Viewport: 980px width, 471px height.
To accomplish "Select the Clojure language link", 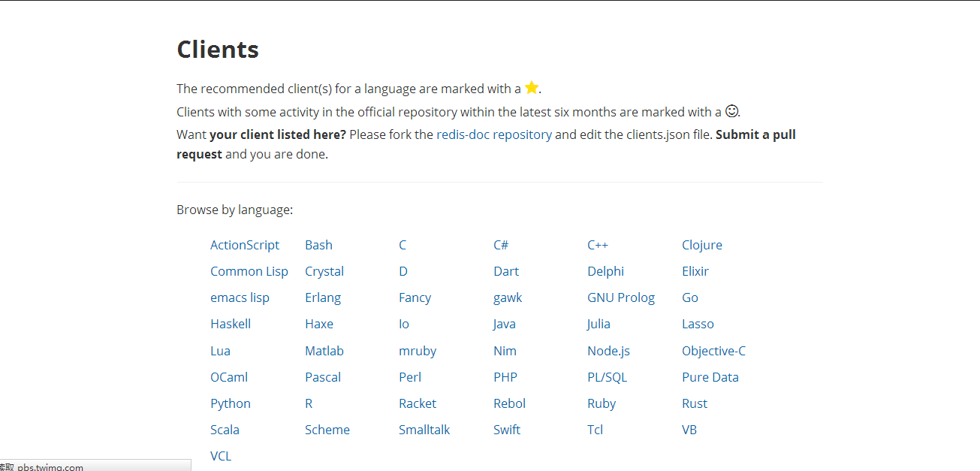I will click(702, 245).
